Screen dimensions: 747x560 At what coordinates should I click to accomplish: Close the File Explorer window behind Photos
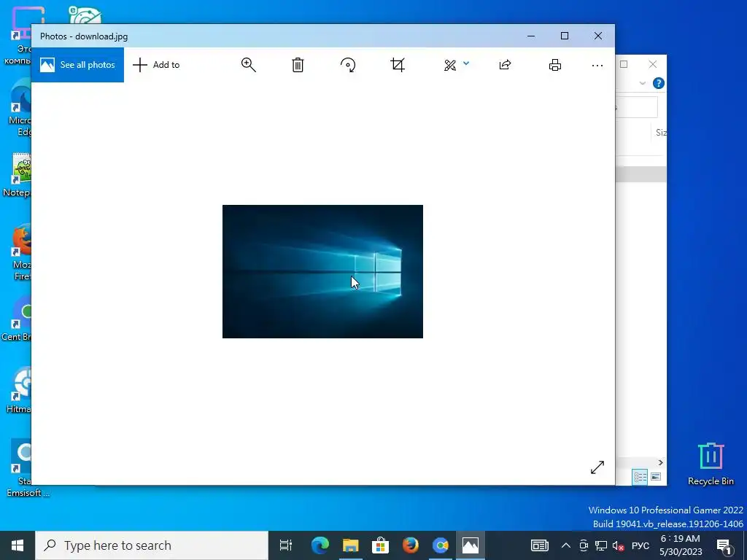click(653, 64)
